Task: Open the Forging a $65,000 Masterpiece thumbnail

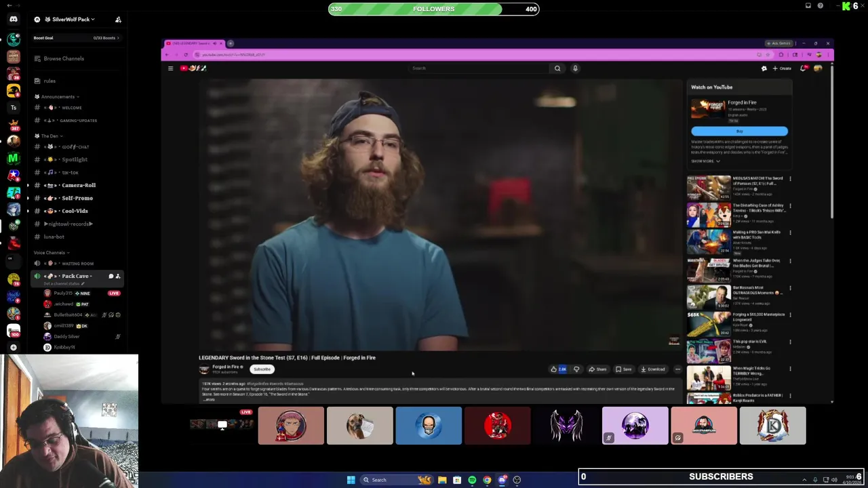Action: click(709, 324)
